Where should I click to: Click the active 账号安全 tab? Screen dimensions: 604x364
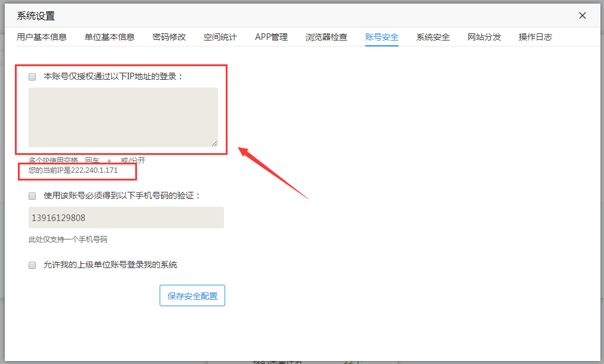(x=382, y=37)
